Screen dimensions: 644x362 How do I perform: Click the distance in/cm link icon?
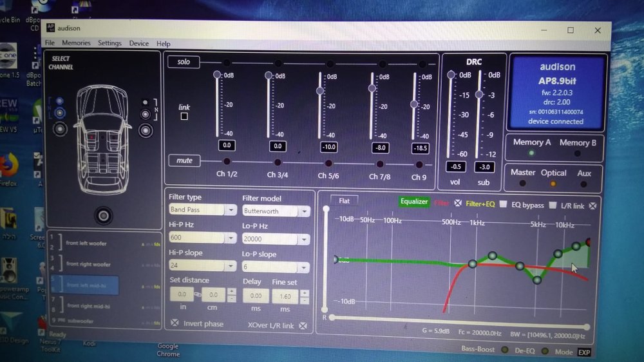click(198, 294)
